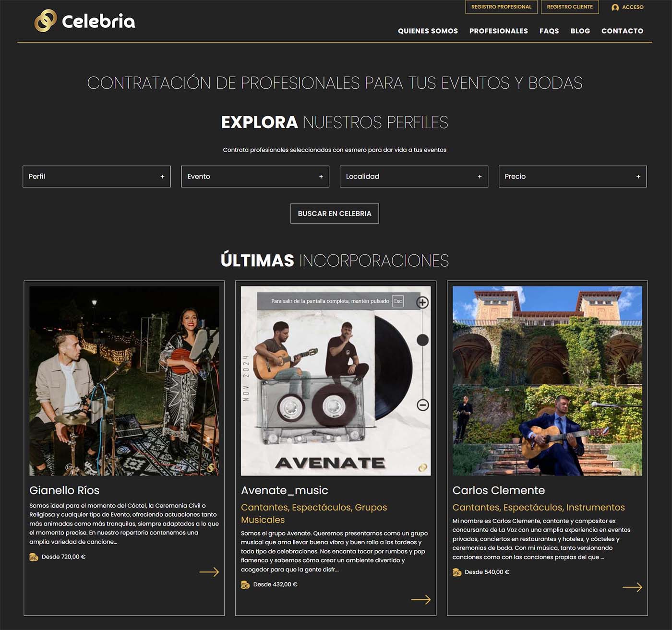Click the zoom slider knob on Avenate image
Screen dimensions: 672x630
point(422,340)
